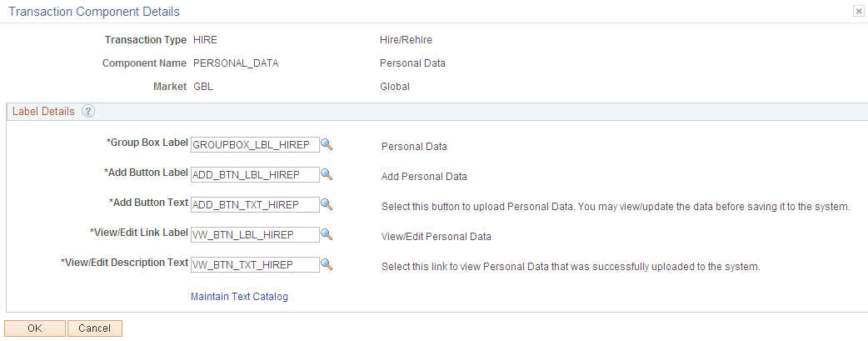Focus the Add Button Label field

tap(255, 174)
